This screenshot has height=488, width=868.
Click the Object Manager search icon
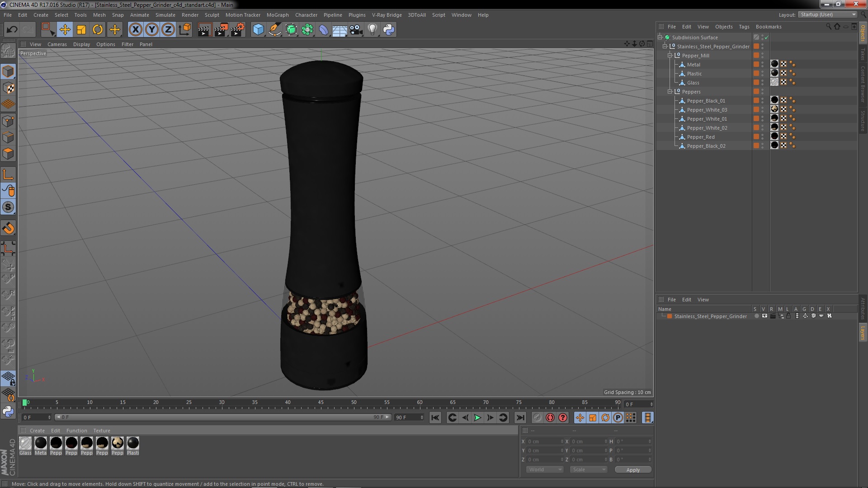point(828,27)
